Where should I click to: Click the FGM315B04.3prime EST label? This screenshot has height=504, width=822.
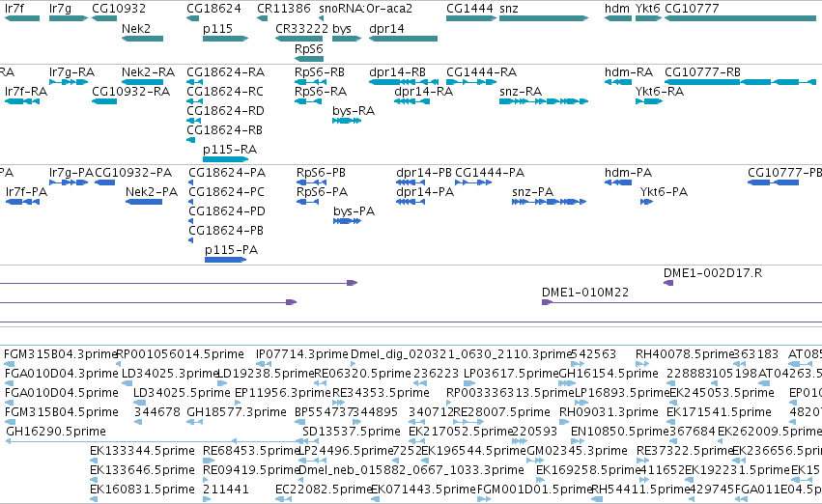pos(60,354)
